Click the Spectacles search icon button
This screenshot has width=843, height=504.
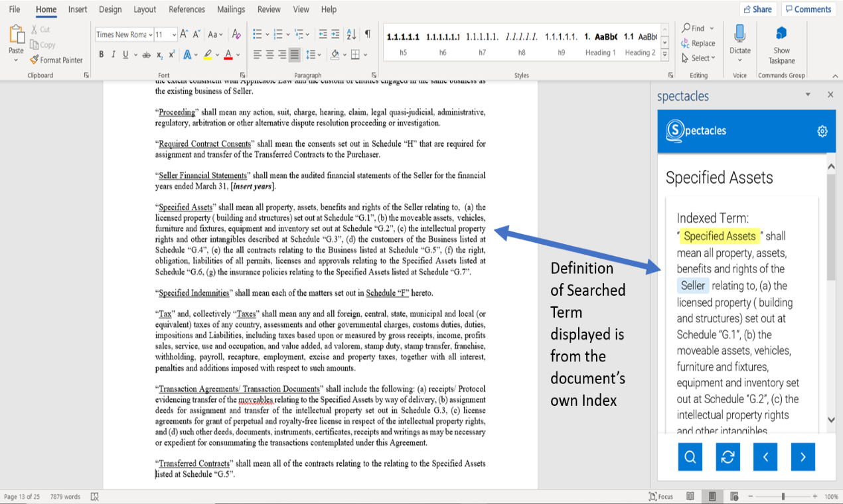(690, 457)
